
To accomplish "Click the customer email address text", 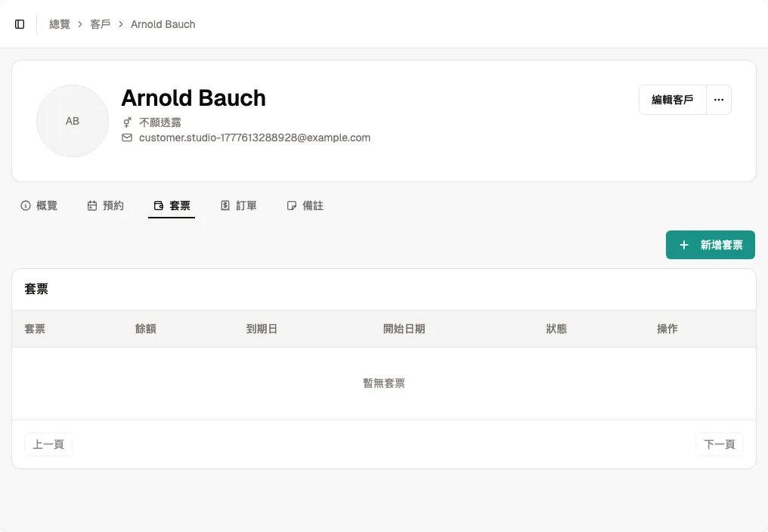I will 255,138.
